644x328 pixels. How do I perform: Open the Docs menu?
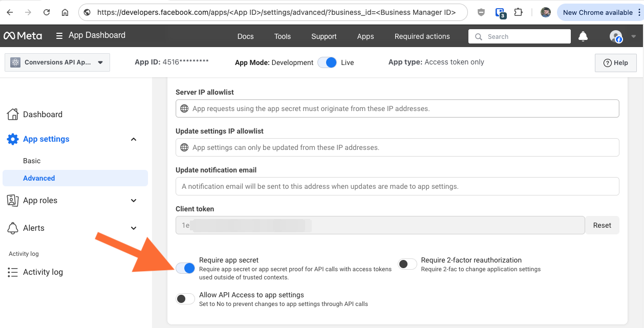[x=245, y=36]
